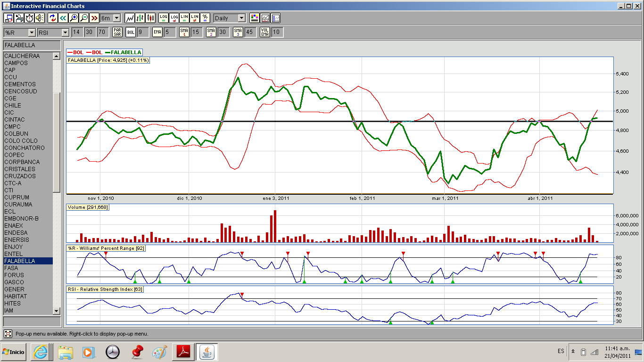This screenshot has height=362, width=644.
Task: Click the refresh chart icon
Action: click(52, 18)
